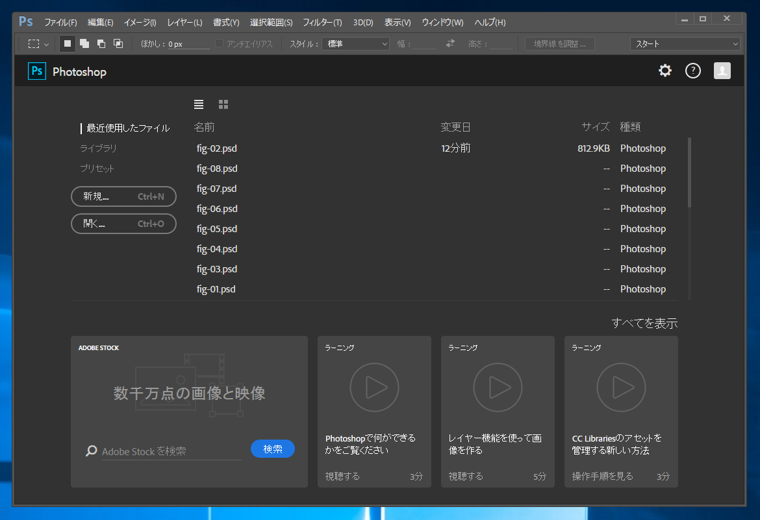Sort by 変更日 column header

[x=456, y=127]
